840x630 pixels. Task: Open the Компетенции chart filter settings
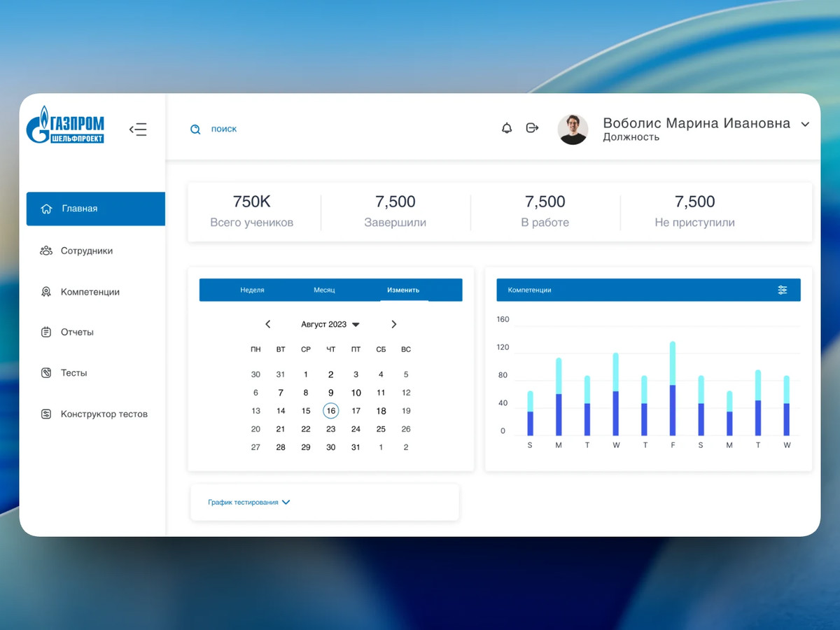click(x=783, y=290)
